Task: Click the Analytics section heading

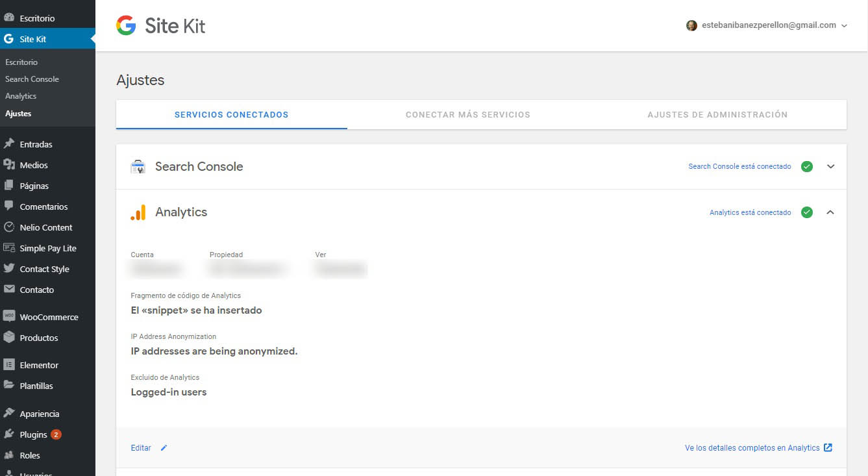Action: pos(181,212)
